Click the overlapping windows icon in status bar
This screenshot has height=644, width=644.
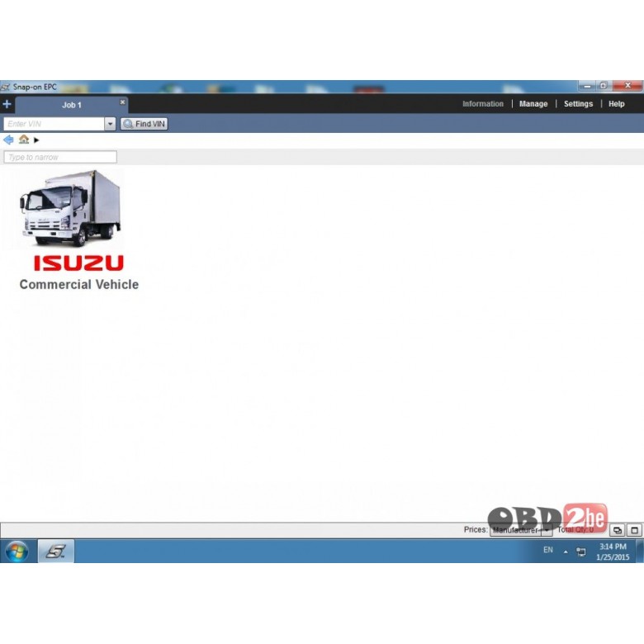click(x=617, y=530)
